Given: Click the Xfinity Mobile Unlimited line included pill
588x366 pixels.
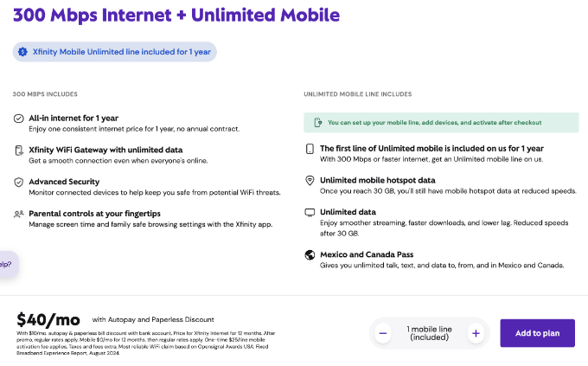Looking at the screenshot, I should pos(115,52).
